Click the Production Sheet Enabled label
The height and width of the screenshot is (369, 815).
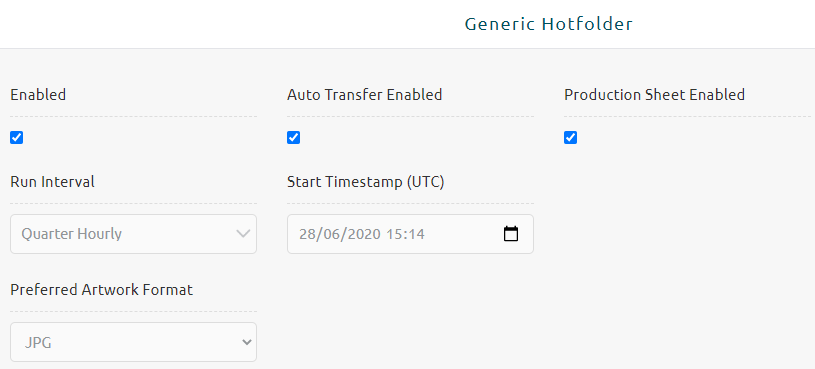point(655,95)
